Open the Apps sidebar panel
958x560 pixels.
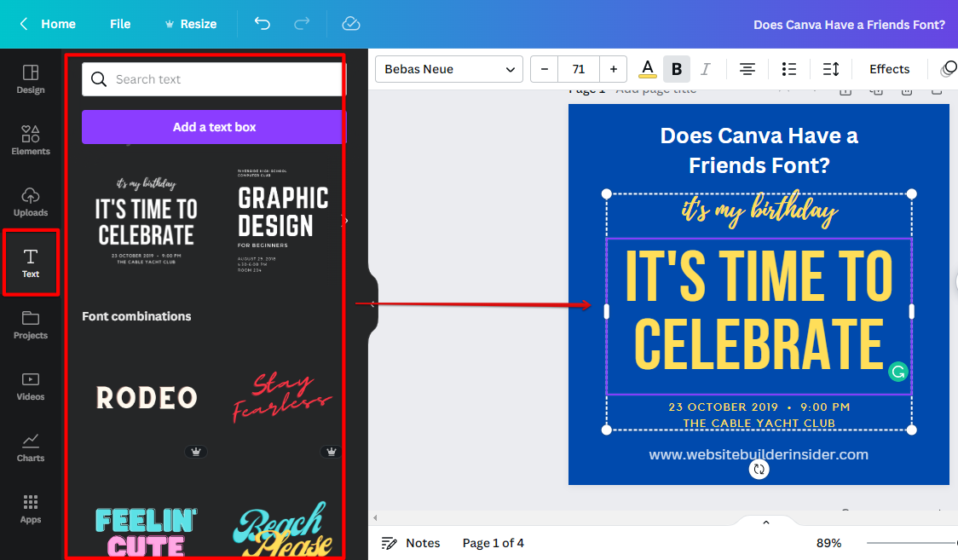[x=31, y=508]
